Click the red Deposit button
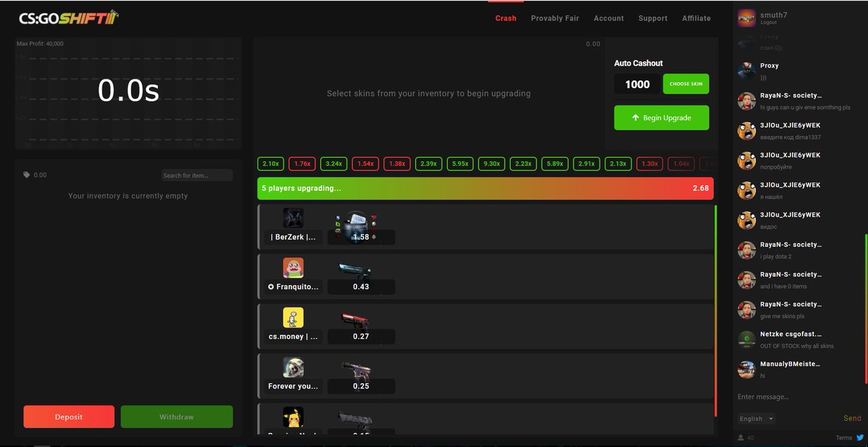868x447 pixels. (69, 417)
